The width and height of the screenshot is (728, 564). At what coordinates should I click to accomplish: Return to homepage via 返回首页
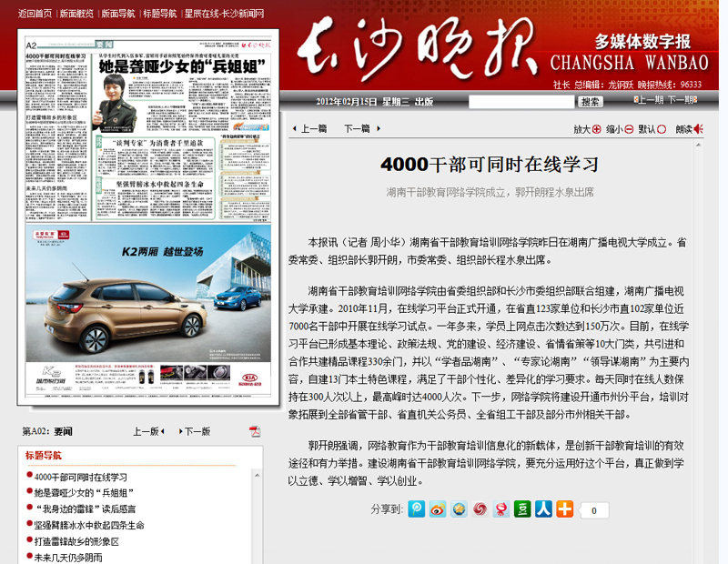point(35,14)
